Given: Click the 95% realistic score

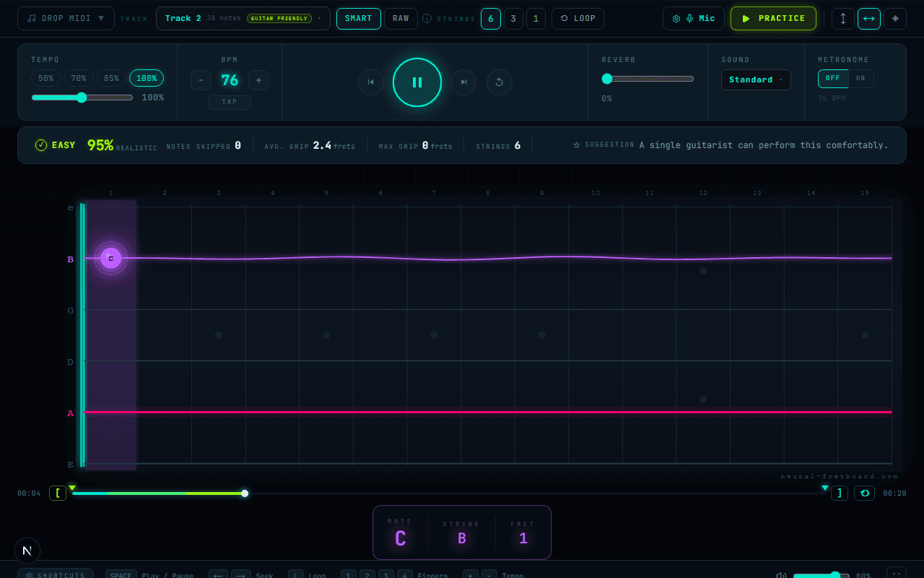Looking at the screenshot, I should coord(100,145).
